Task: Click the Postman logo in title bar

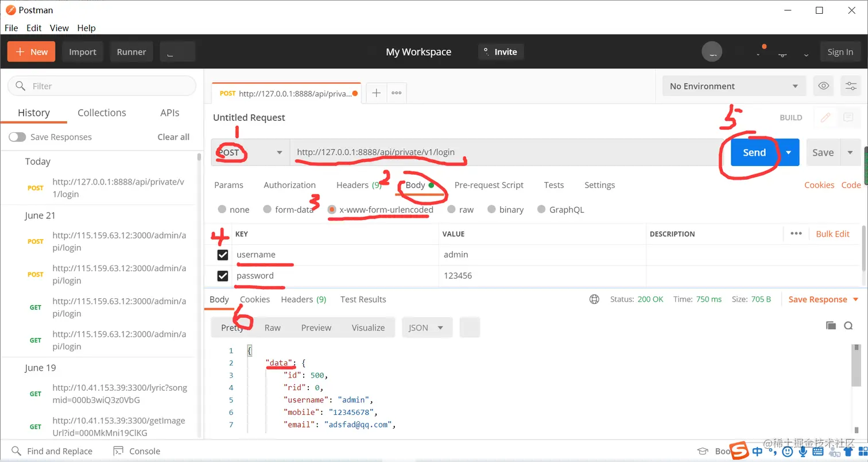Action: pyautogui.click(x=10, y=10)
